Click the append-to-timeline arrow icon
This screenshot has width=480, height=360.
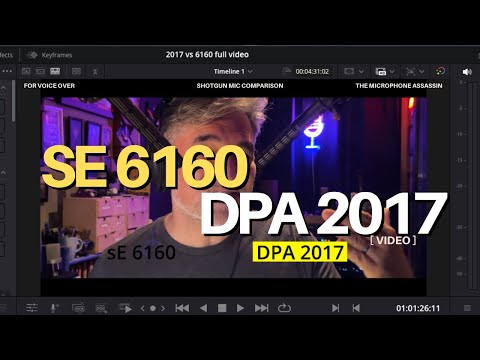point(126,308)
